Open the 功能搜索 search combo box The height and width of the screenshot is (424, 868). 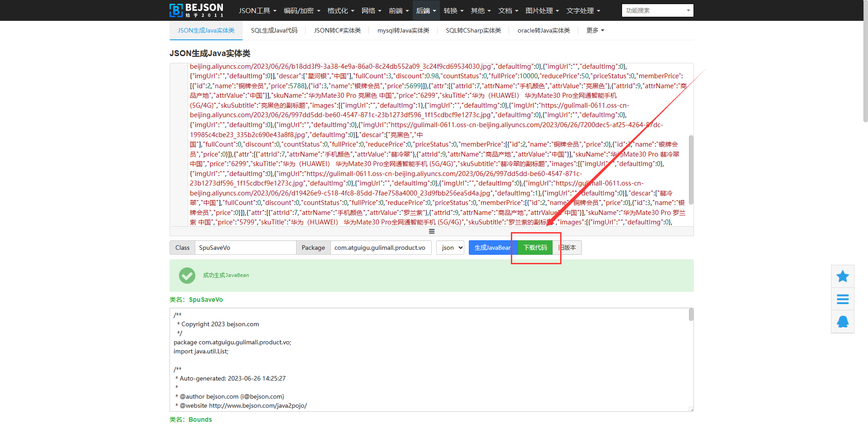[657, 10]
